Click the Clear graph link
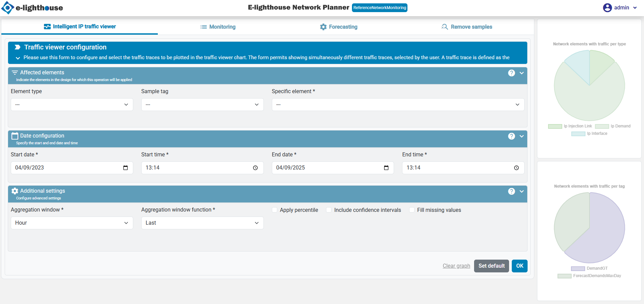 tap(456, 266)
